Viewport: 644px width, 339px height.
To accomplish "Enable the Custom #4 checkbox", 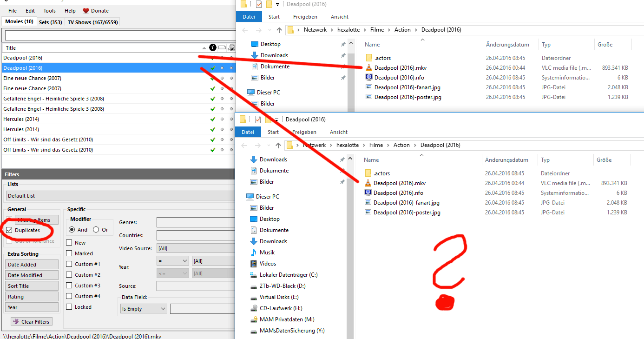I will (x=69, y=296).
